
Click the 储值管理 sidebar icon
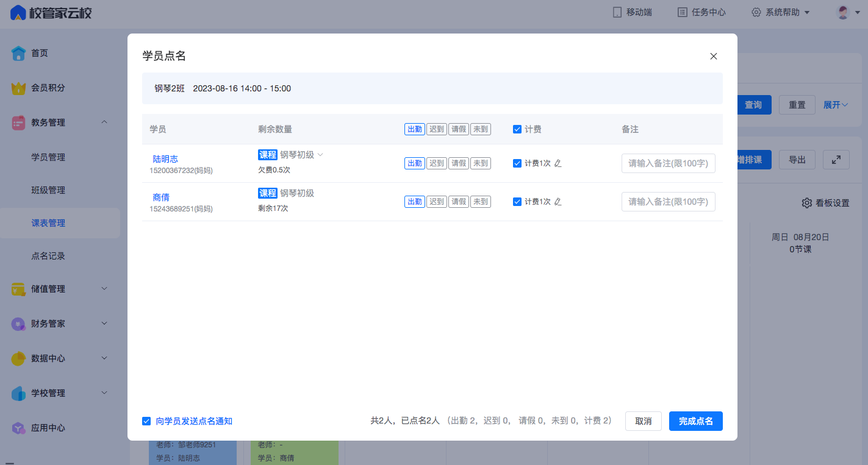[x=19, y=289]
